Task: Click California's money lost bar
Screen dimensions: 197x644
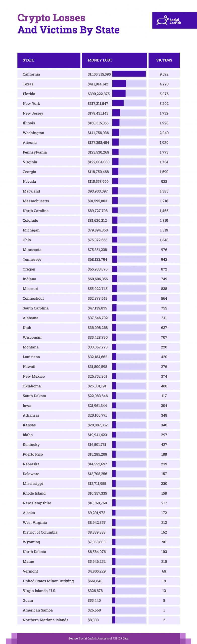Action: pyautogui.click(x=129, y=74)
